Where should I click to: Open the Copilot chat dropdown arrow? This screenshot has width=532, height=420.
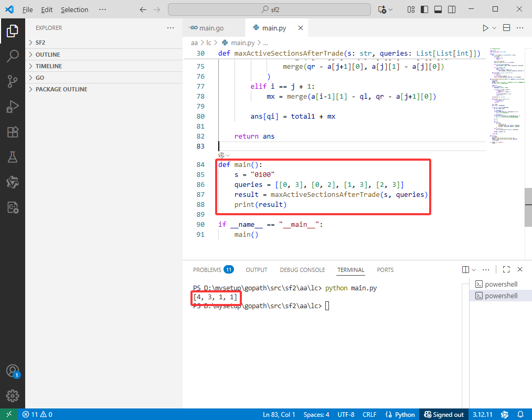390,10
